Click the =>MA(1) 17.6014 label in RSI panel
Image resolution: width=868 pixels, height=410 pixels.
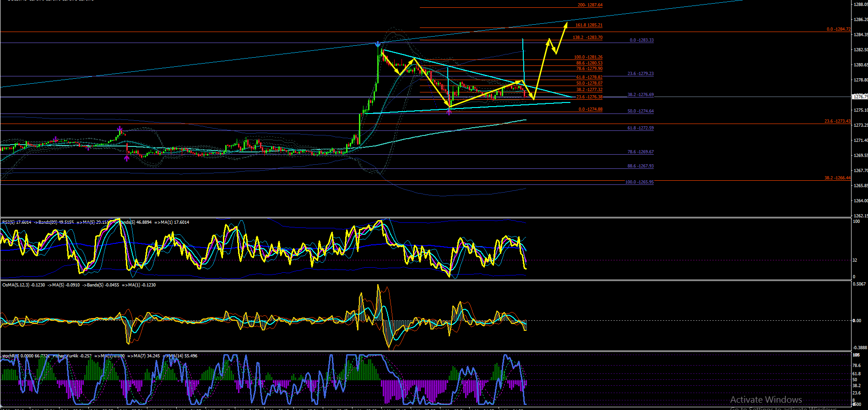click(172, 222)
